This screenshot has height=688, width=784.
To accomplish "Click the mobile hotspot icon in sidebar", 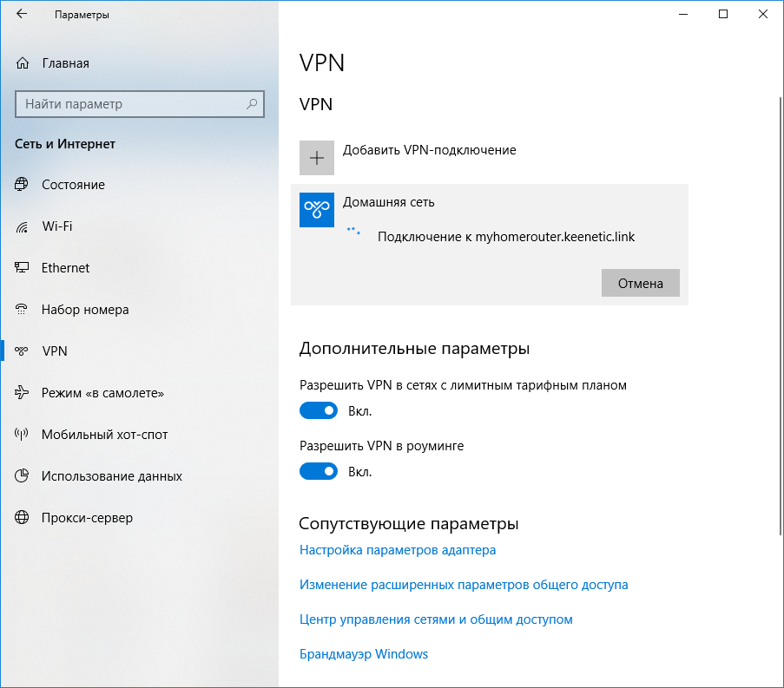I will [x=23, y=435].
